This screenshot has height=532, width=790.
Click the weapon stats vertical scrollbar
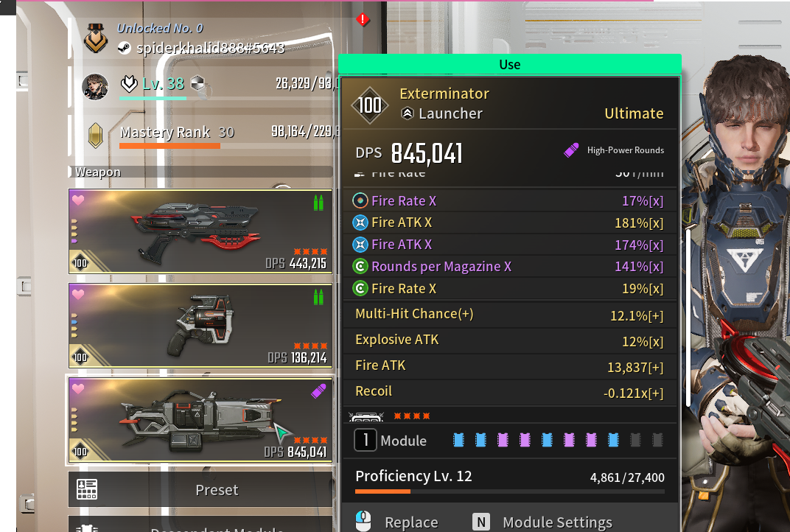coord(688,318)
